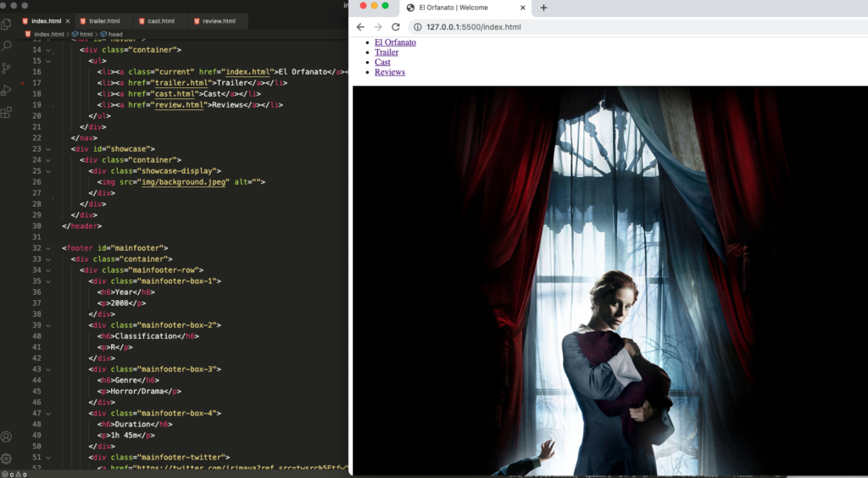Open the Explorer view in the activity bar
The image size is (868, 478).
(x=6, y=24)
